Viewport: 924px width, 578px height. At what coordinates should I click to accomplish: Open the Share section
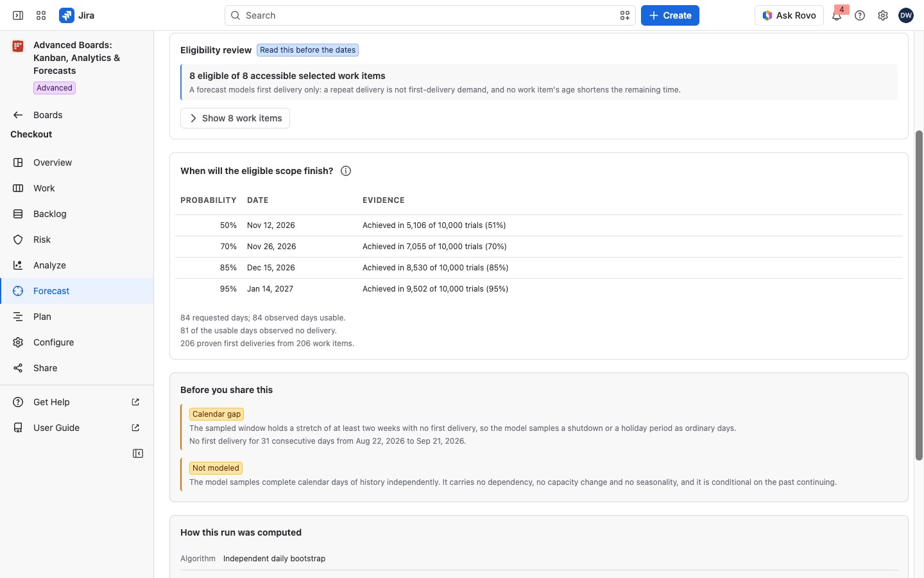pyautogui.click(x=76, y=368)
